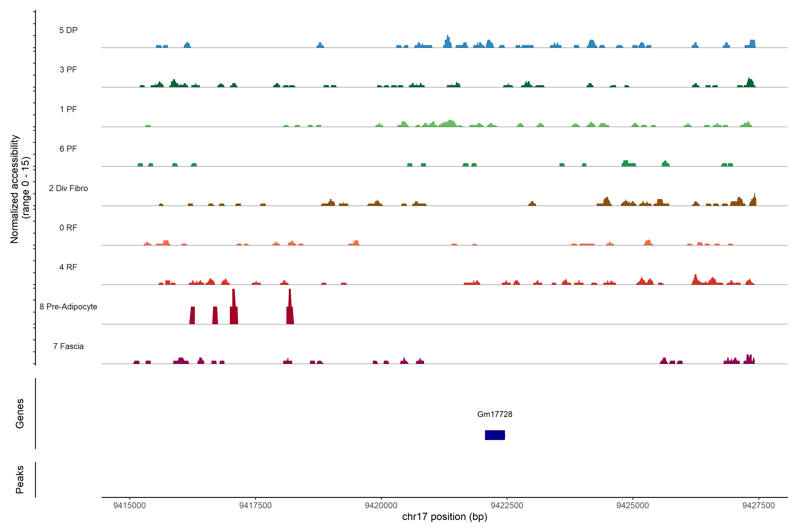The width and height of the screenshot is (798, 532).
Task: Click the 0 RF track label
Action: [68, 228]
